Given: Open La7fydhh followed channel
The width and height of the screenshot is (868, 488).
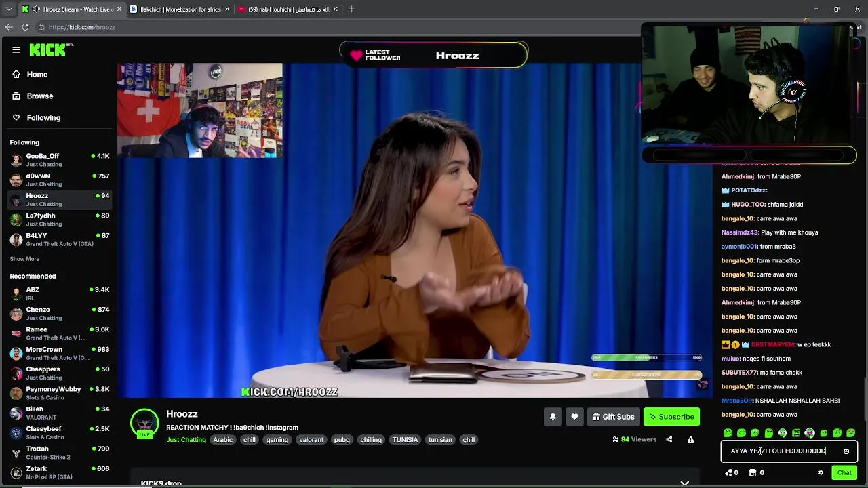Looking at the screenshot, I should tap(60, 219).
